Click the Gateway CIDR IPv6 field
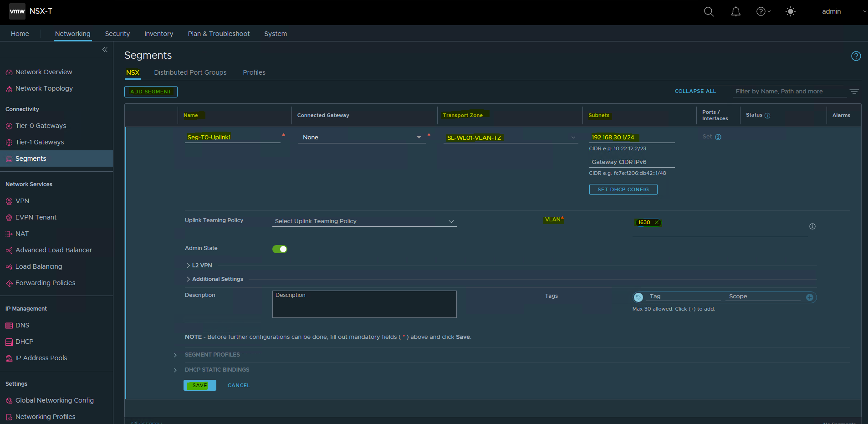The height and width of the screenshot is (424, 868). point(632,162)
